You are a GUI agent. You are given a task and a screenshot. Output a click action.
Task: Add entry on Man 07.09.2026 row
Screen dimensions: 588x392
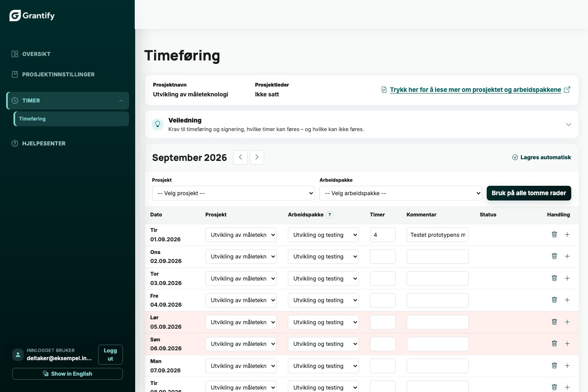coord(567,365)
